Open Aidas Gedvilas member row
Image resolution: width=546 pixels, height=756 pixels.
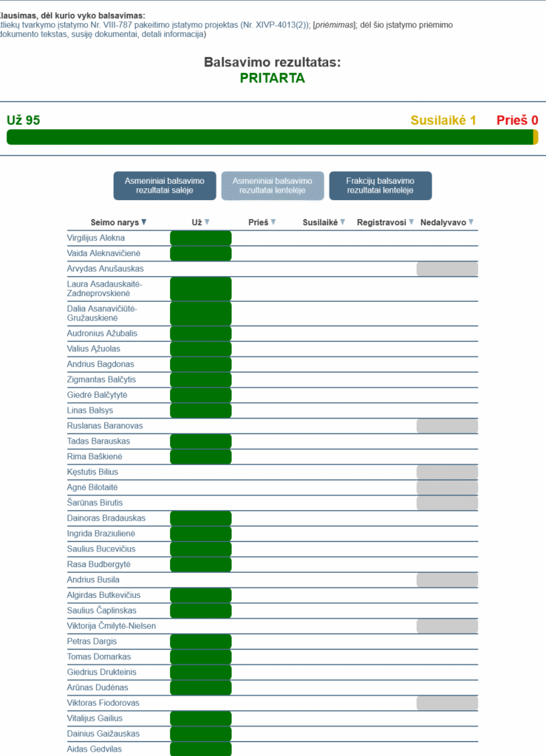[96, 749]
